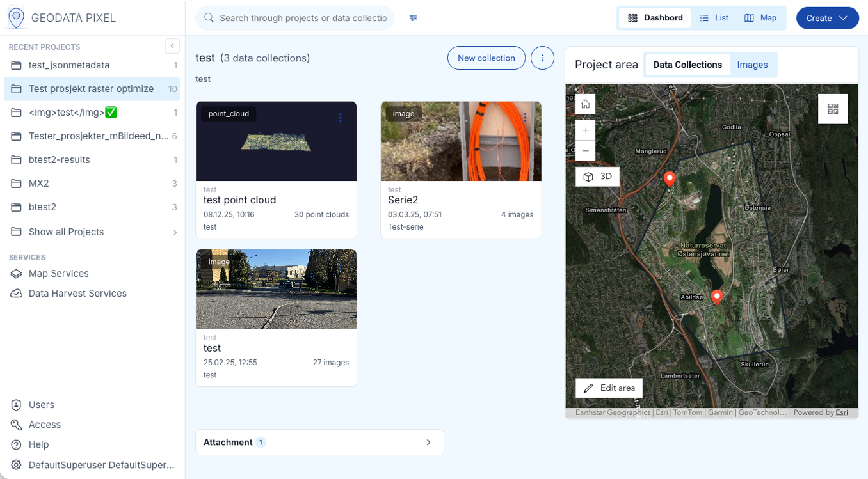
Task: Open the Create dropdown
Action: pyautogui.click(x=827, y=18)
